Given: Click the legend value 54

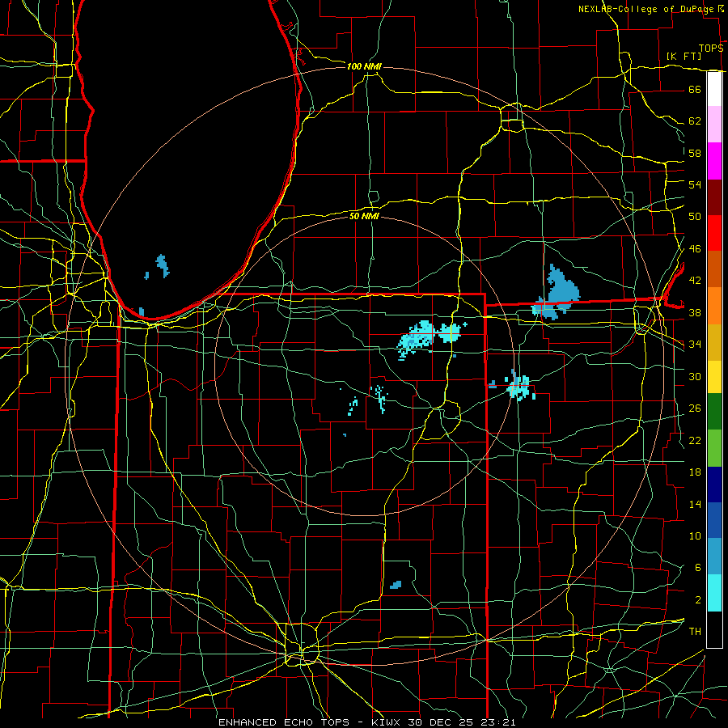Looking at the screenshot, I should click(x=695, y=184).
